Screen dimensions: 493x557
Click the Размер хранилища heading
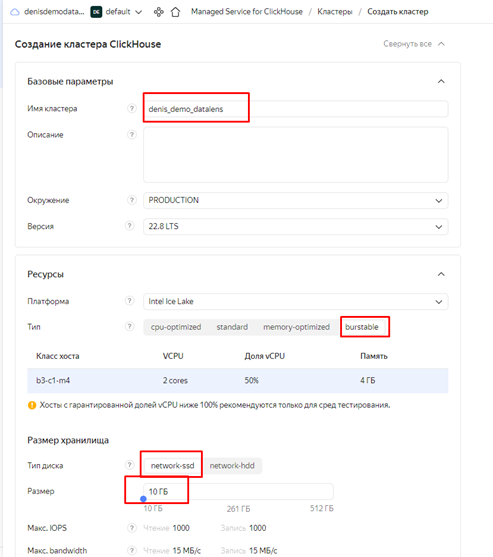pos(68,440)
